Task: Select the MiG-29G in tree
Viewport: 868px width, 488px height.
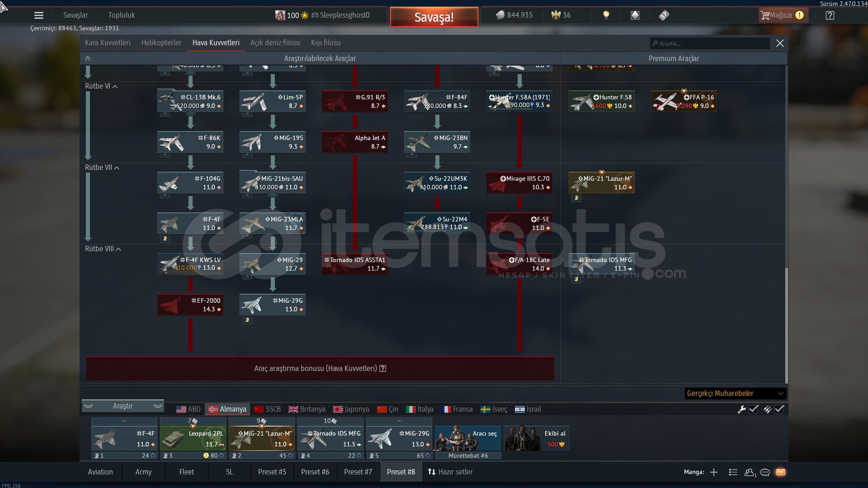Action: coord(273,305)
